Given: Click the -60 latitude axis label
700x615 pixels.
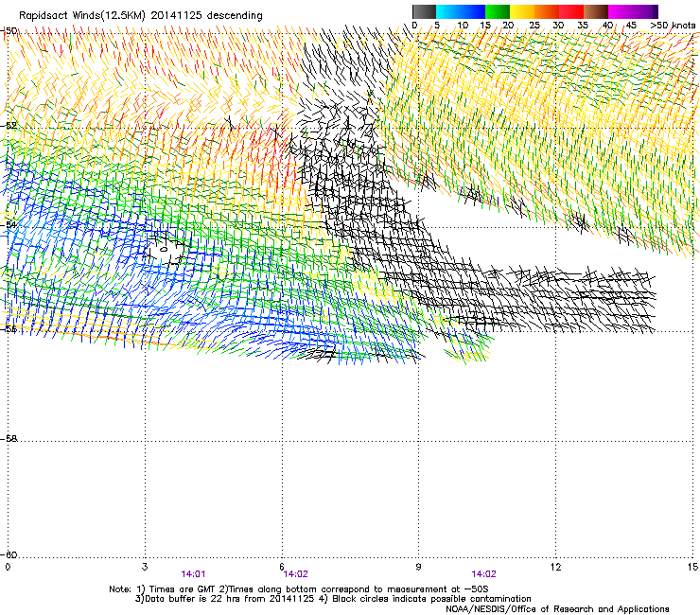Looking at the screenshot, I should tap(9, 554).
